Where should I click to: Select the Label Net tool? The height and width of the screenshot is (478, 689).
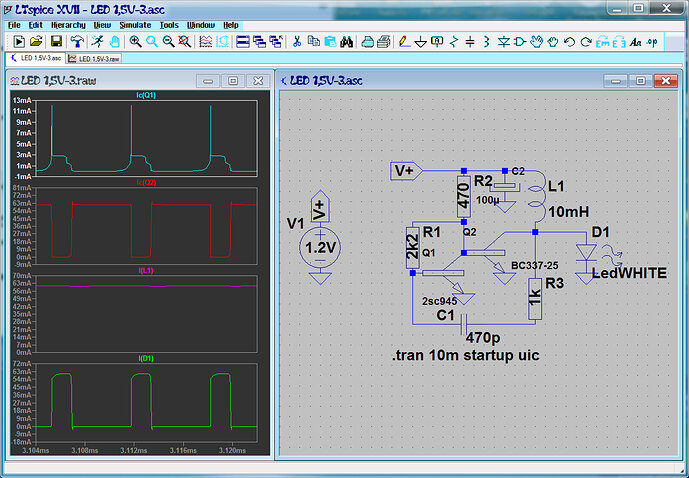(437, 42)
